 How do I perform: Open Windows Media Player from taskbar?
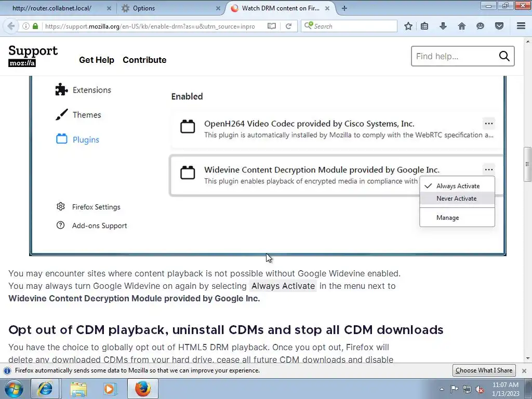coord(109,389)
